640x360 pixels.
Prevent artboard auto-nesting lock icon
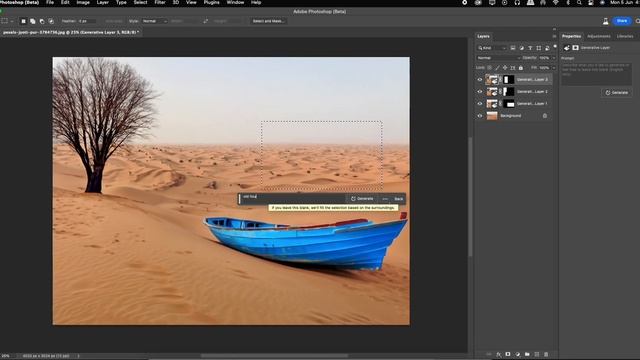coord(513,68)
